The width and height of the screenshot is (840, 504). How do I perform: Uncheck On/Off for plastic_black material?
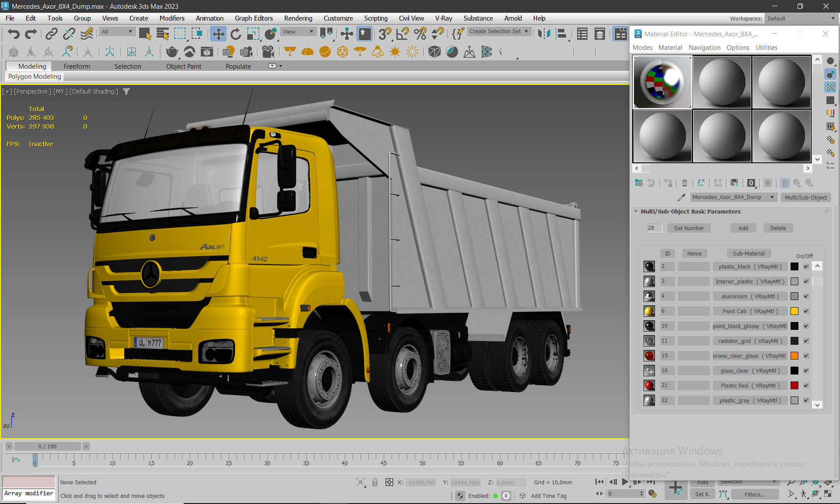click(x=806, y=266)
